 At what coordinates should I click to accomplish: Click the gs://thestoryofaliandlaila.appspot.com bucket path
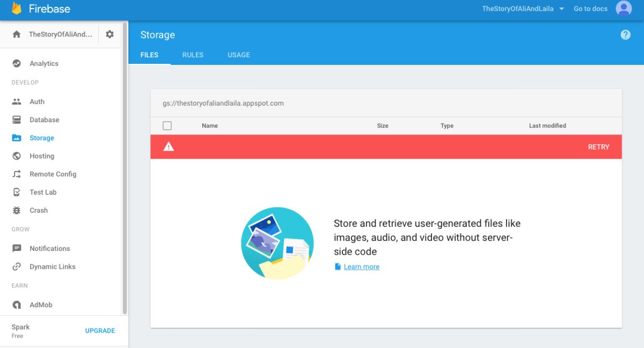[223, 103]
